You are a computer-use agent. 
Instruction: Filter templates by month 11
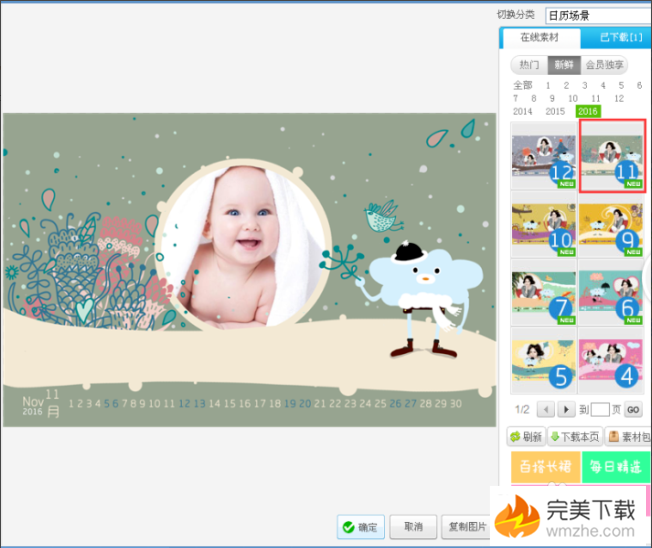point(596,99)
